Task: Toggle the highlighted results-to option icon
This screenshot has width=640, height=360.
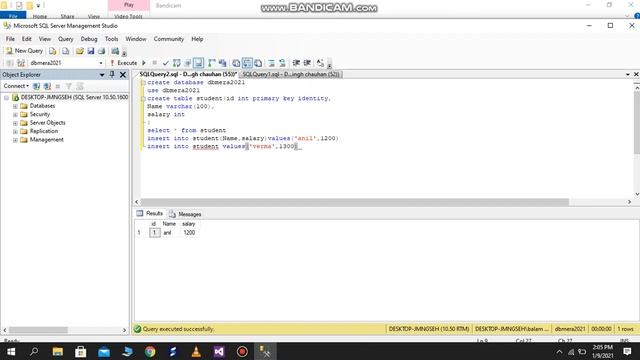Action: [x=247, y=63]
